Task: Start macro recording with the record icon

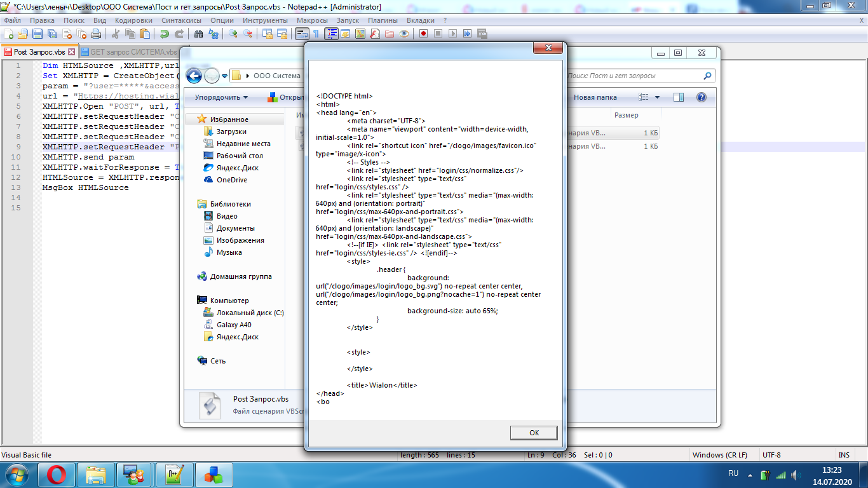Action: coord(423,34)
